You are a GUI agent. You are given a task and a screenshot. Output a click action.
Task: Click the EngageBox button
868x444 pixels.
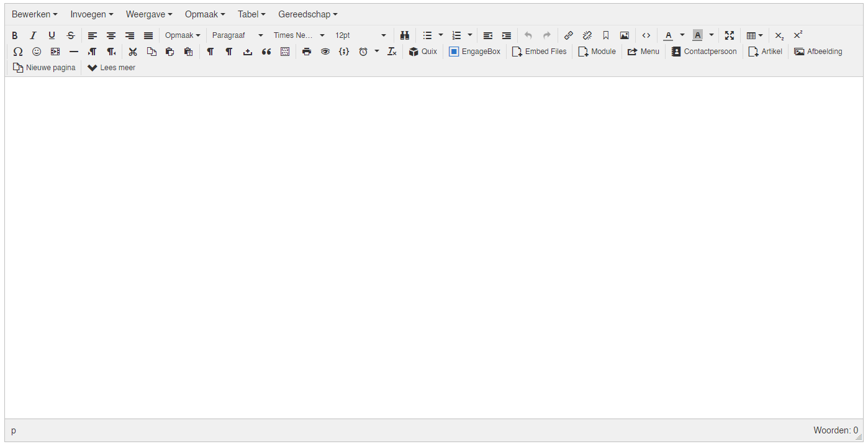(474, 52)
